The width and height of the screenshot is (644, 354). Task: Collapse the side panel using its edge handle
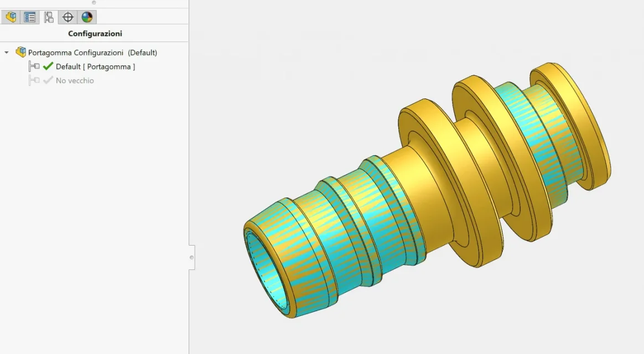click(191, 258)
